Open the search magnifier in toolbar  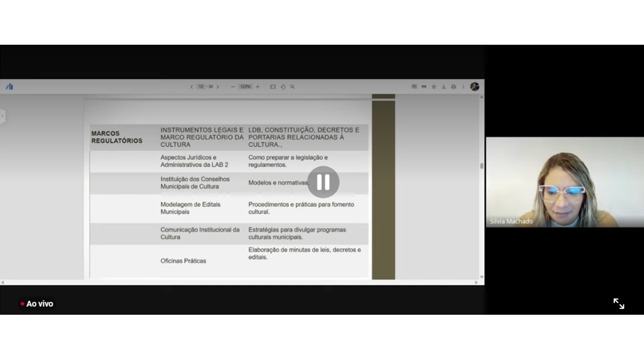(292, 87)
